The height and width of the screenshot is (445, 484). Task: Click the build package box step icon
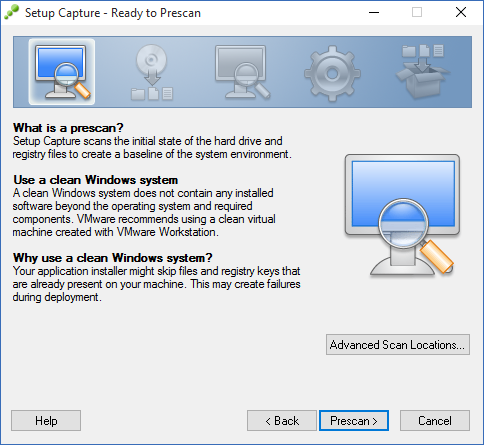pyautogui.click(x=423, y=72)
